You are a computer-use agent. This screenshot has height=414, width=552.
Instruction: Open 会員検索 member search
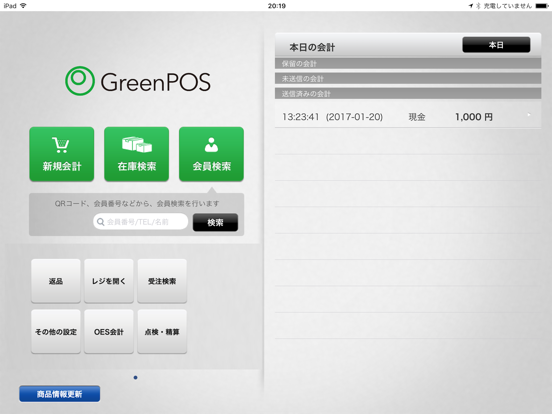pyautogui.click(x=211, y=154)
